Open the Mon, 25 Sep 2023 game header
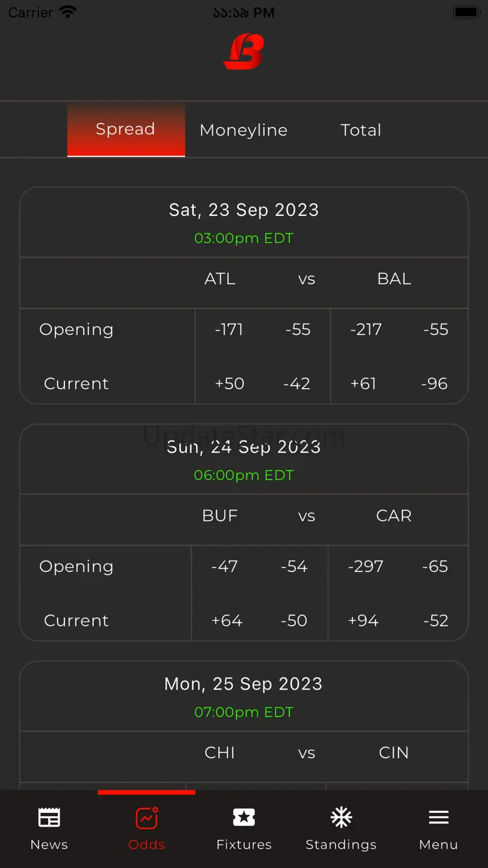This screenshot has width=488, height=868. tap(244, 684)
